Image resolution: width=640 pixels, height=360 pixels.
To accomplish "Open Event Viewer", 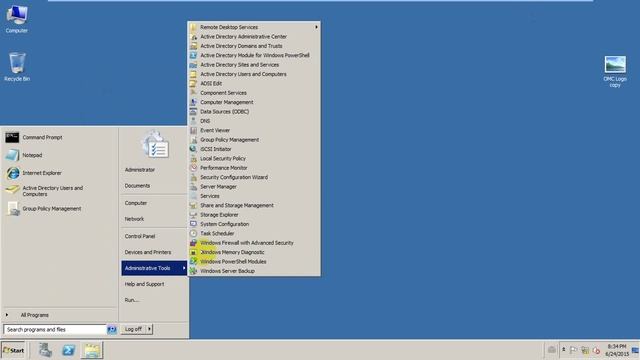I will click(254, 130).
